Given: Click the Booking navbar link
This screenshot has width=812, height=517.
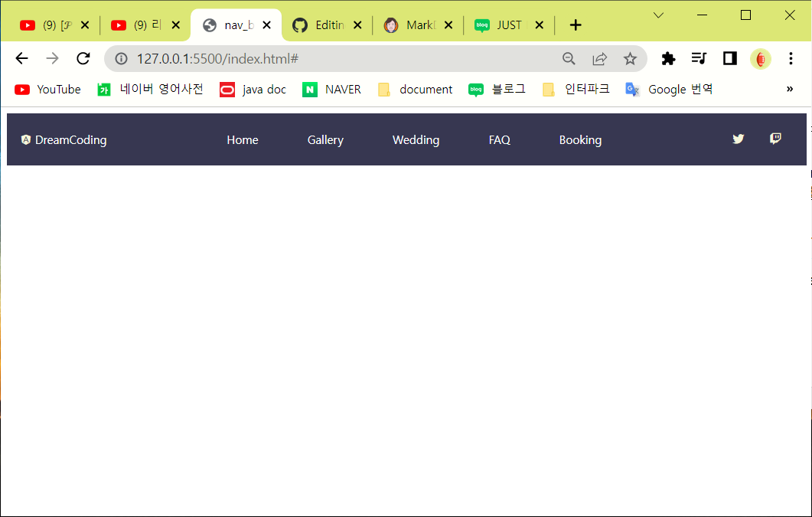Looking at the screenshot, I should [580, 140].
